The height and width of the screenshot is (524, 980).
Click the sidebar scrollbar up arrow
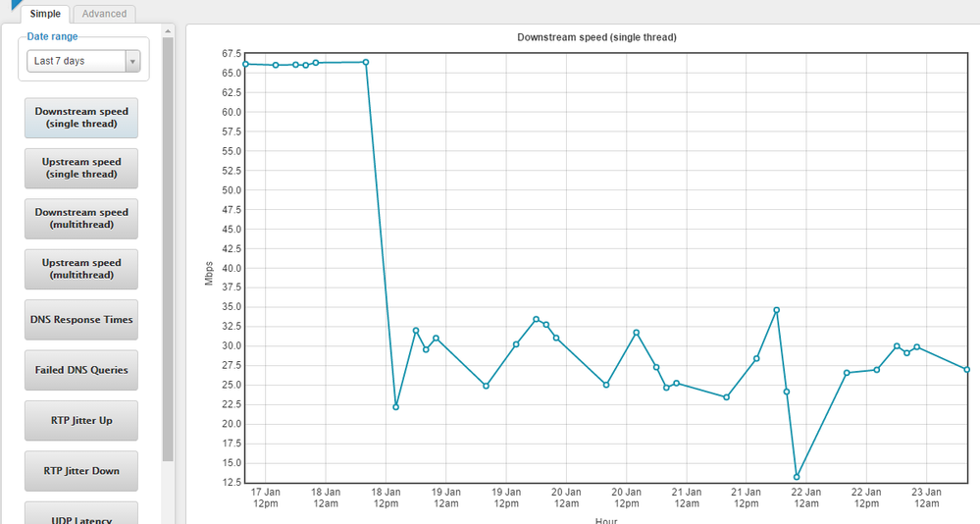tap(168, 31)
